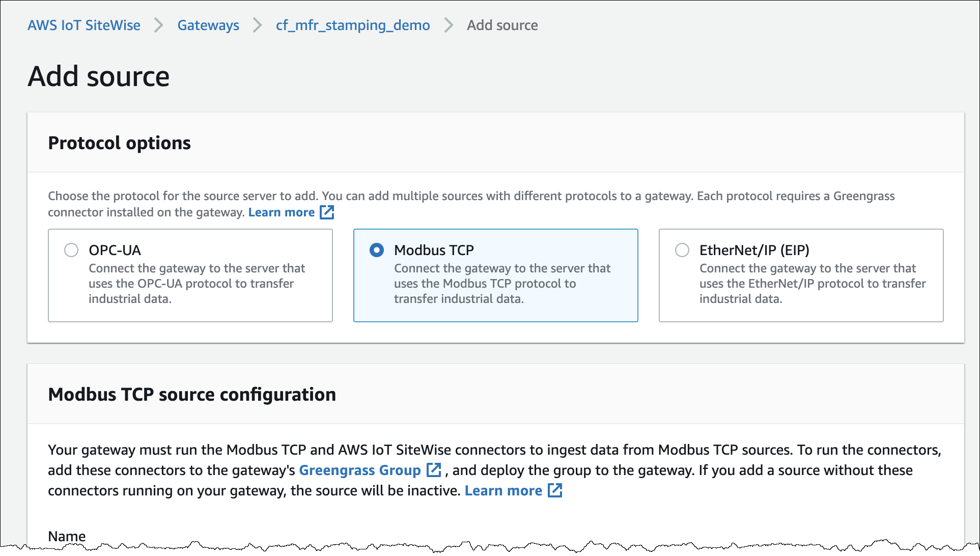Open the Greengrass Group link

point(359,470)
